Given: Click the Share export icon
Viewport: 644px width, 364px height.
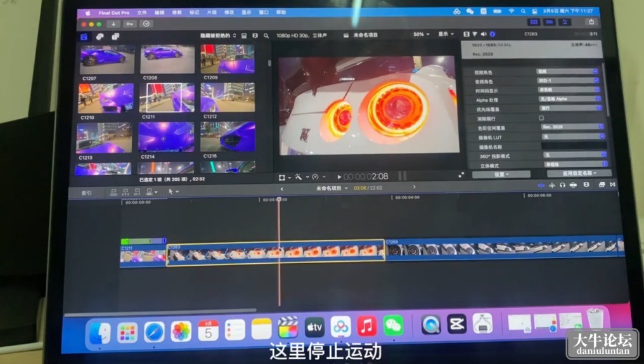Looking at the screenshot, I should pos(591,22).
